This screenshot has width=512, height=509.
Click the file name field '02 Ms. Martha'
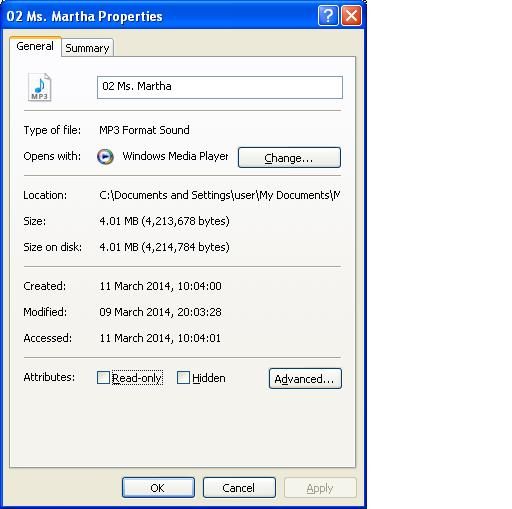coord(220,87)
